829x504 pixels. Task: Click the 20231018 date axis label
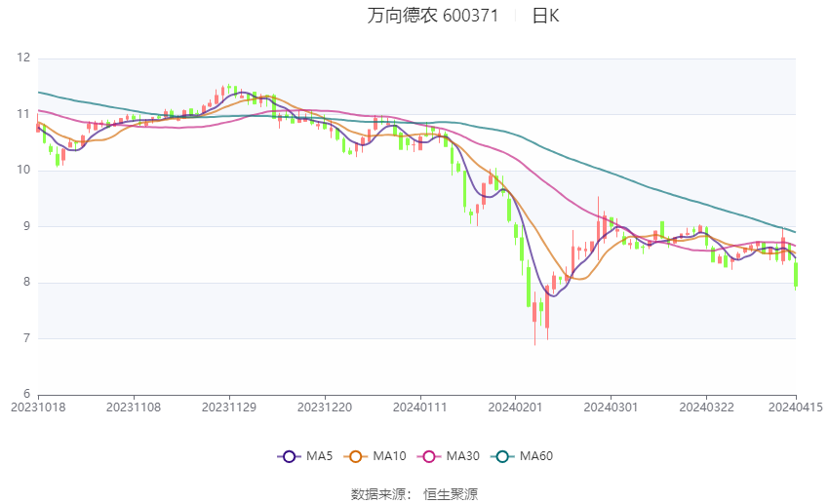(x=37, y=407)
